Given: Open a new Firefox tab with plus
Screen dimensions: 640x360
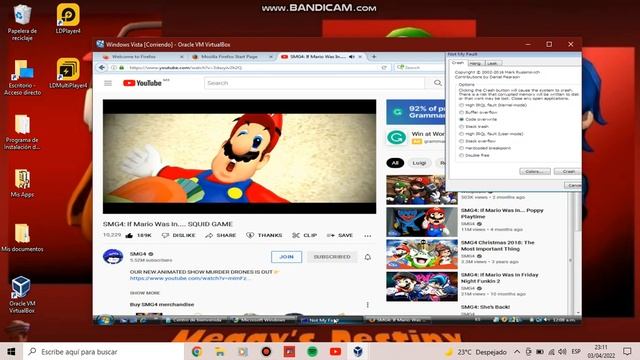Looking at the screenshot, I should [x=373, y=57].
